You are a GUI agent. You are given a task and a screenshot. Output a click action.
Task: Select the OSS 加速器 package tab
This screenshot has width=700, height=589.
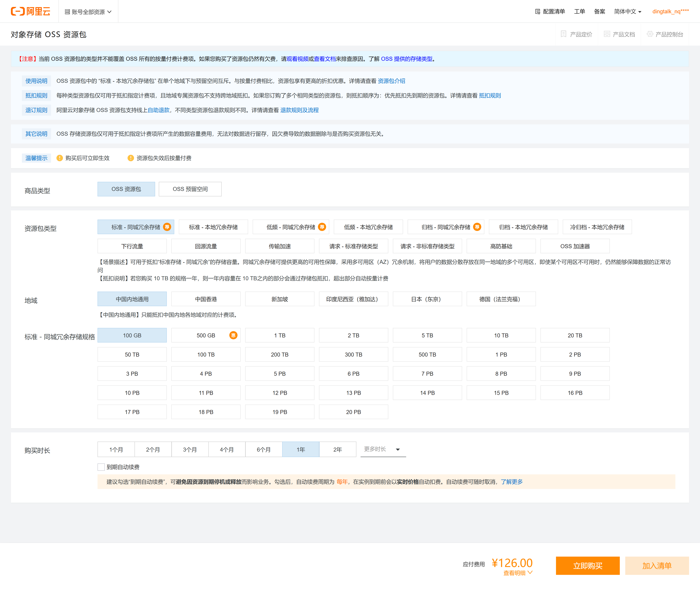pyautogui.click(x=575, y=246)
